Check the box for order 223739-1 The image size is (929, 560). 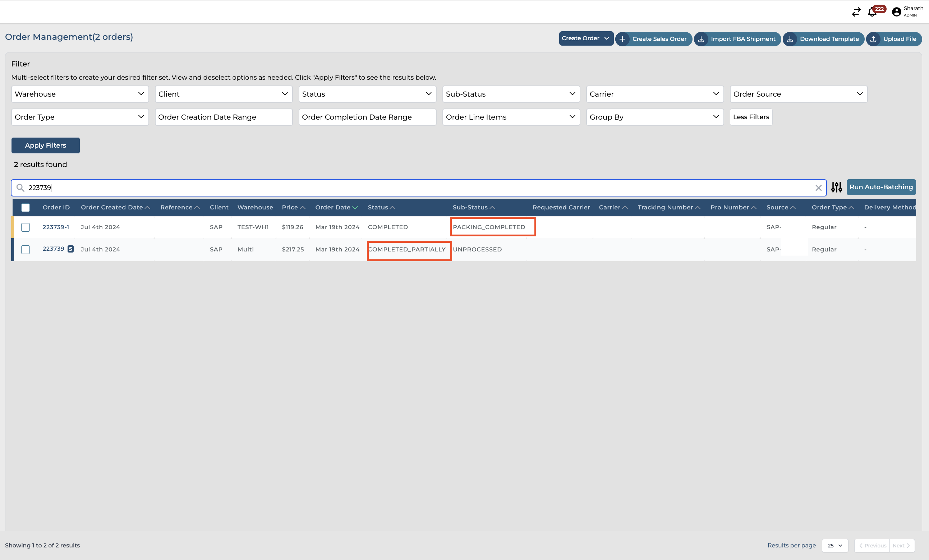(x=25, y=227)
